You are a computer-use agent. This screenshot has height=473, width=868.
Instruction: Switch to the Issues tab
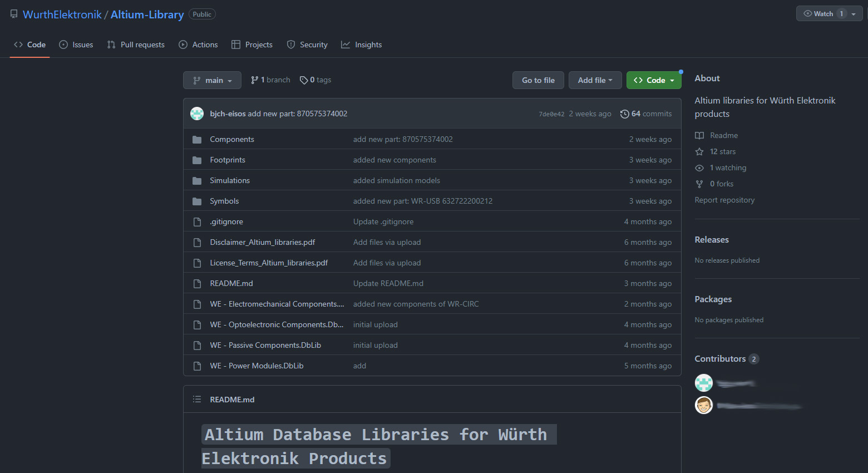tap(76, 45)
